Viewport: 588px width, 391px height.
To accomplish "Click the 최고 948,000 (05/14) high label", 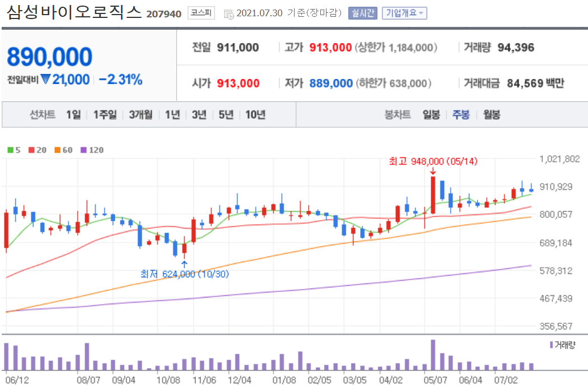I will [433, 161].
